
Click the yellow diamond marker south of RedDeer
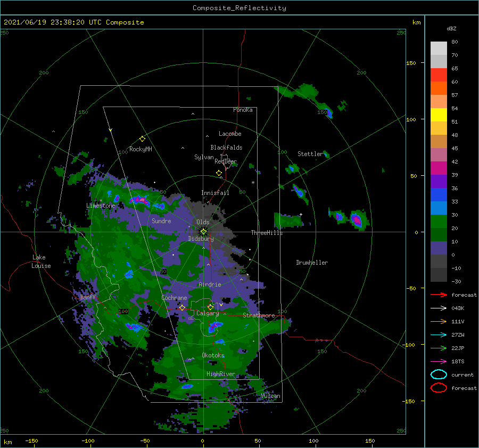(219, 173)
